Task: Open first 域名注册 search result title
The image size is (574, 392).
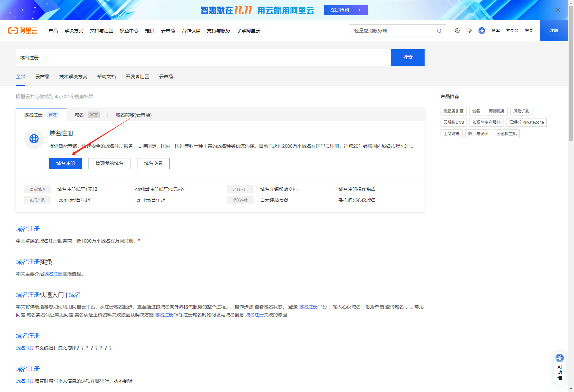Action: (x=28, y=229)
